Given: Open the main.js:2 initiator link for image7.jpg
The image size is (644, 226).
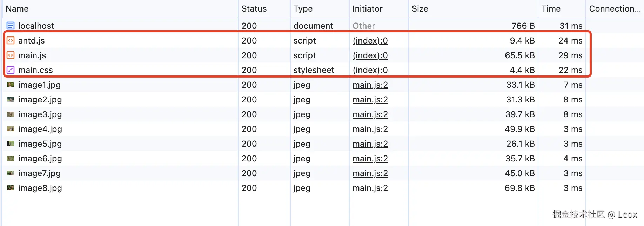Looking at the screenshot, I should [x=370, y=173].
